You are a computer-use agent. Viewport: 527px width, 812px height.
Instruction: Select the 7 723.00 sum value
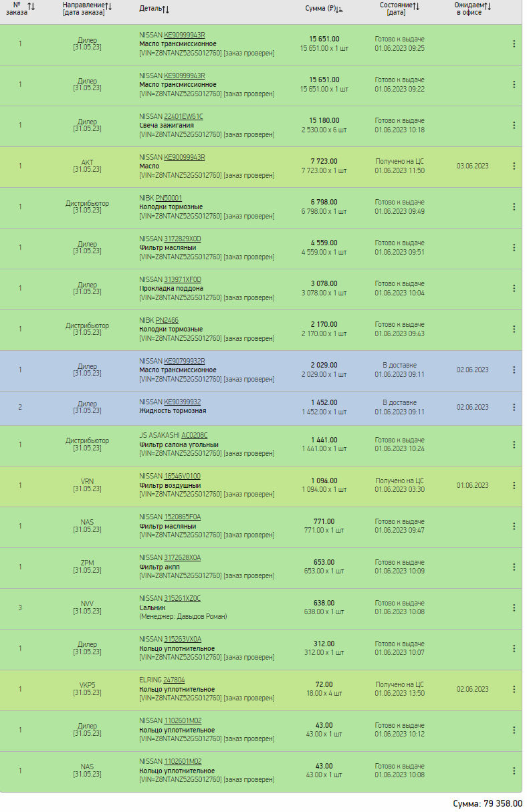click(x=324, y=161)
